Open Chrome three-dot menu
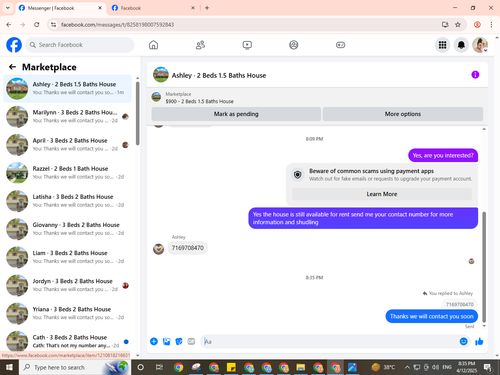 click(491, 25)
